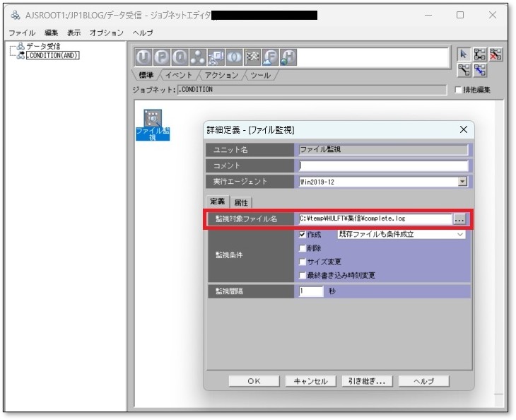The width and height of the screenshot is (516, 420).
Task: Open the 実行エージェント dropdown
Action: pos(462,182)
